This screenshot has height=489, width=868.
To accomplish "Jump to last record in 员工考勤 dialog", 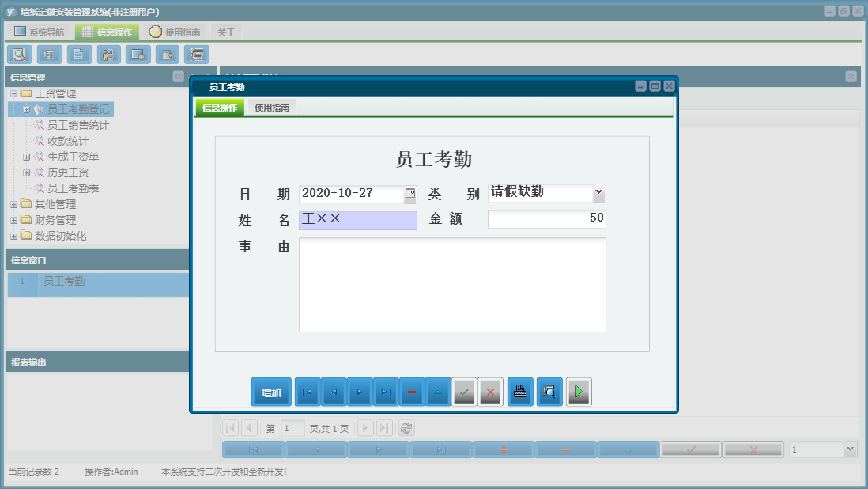I will (x=386, y=392).
